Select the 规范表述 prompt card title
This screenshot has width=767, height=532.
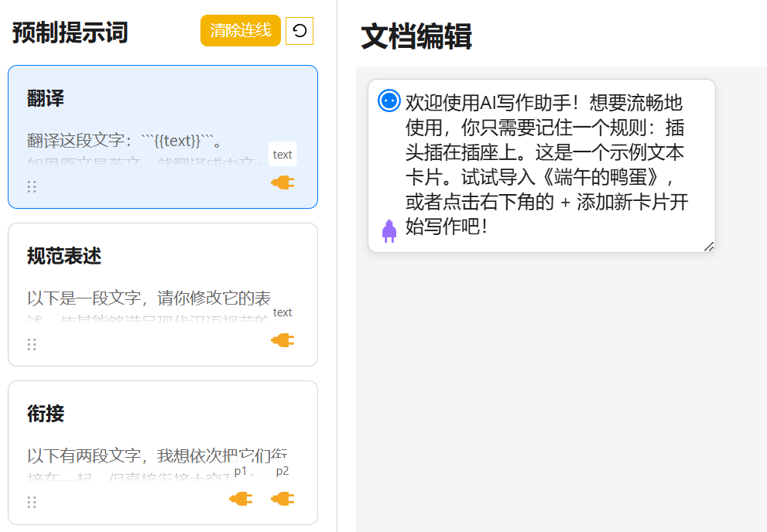[x=64, y=256]
